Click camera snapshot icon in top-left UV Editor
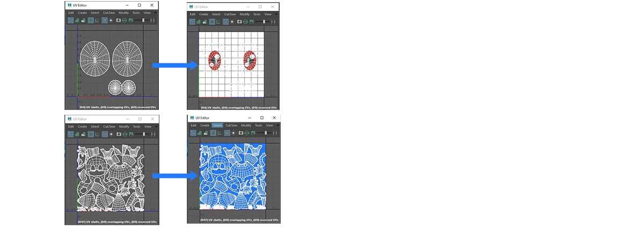 coord(119,20)
